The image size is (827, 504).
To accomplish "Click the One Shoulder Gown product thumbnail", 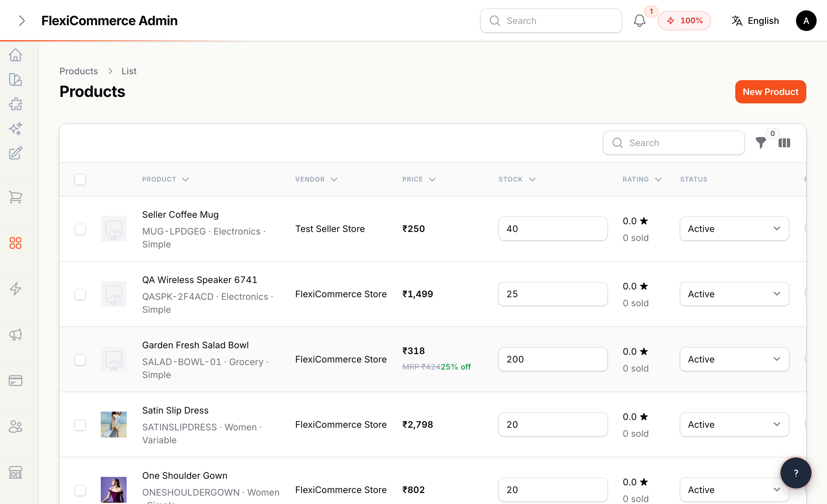I will [114, 490].
